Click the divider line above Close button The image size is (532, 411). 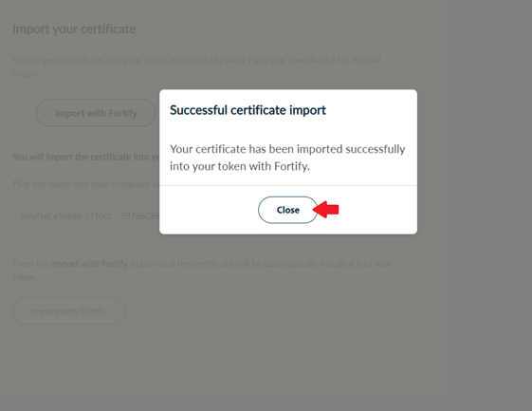click(x=288, y=185)
